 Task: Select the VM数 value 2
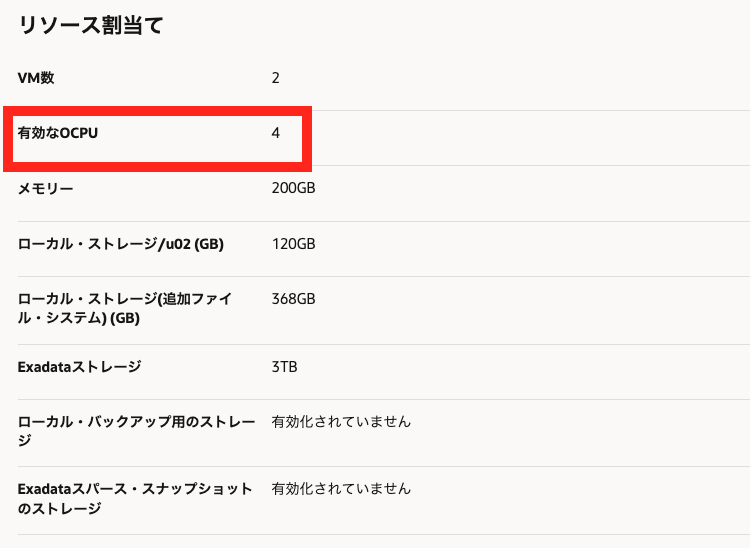pyautogui.click(x=276, y=77)
